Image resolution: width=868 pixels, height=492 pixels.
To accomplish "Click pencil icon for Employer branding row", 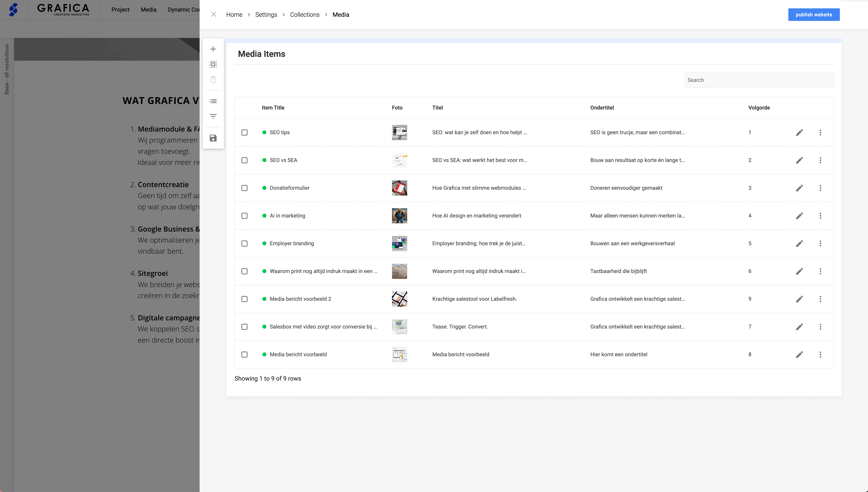I will [799, 244].
